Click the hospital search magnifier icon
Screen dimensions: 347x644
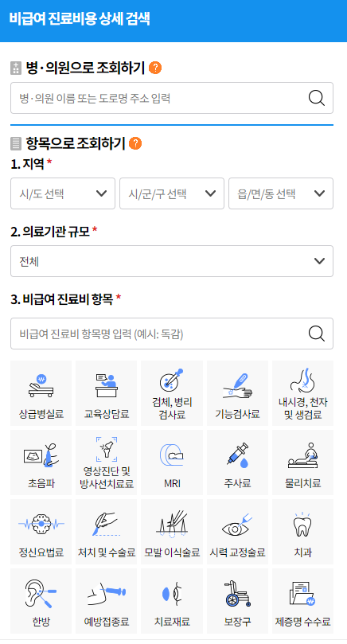[x=316, y=98]
